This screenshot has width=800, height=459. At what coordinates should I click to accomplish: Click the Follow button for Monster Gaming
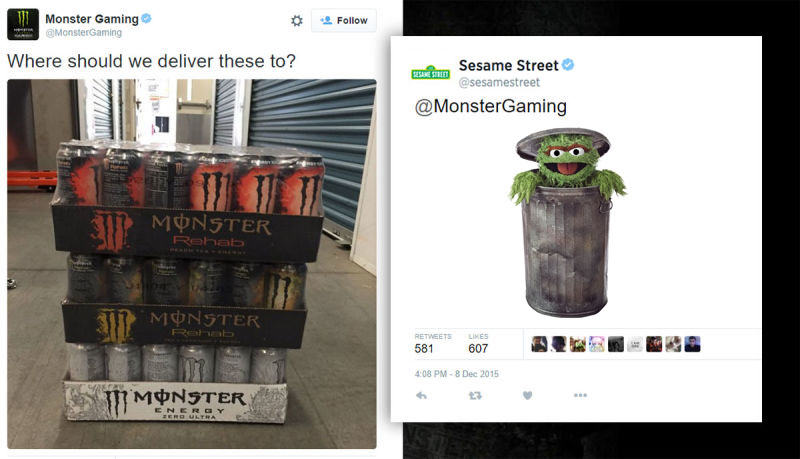click(344, 20)
